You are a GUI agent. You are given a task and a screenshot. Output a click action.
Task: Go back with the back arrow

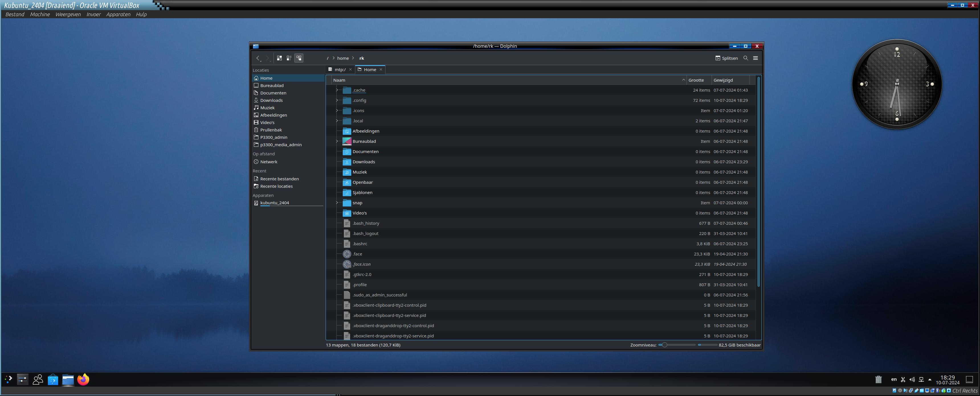258,58
